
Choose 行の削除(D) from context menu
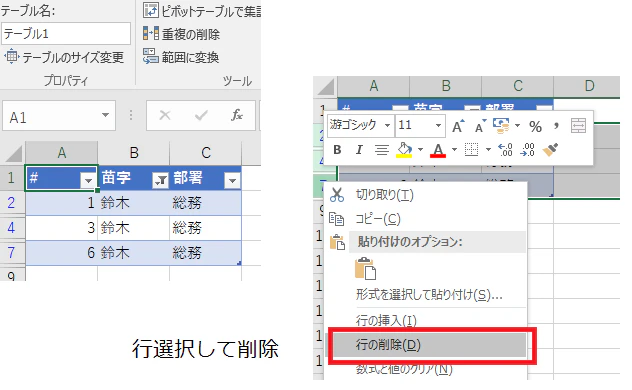[427, 345]
